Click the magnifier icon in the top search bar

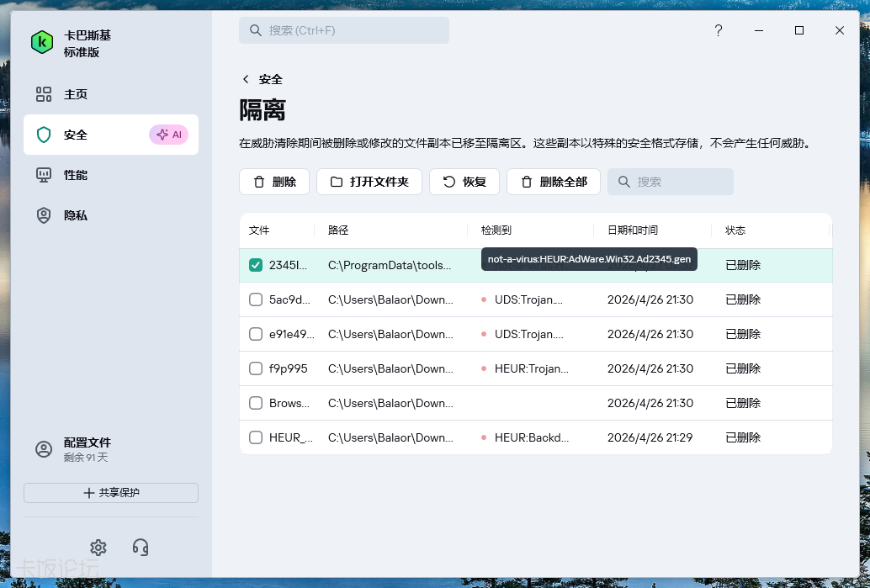(x=255, y=30)
